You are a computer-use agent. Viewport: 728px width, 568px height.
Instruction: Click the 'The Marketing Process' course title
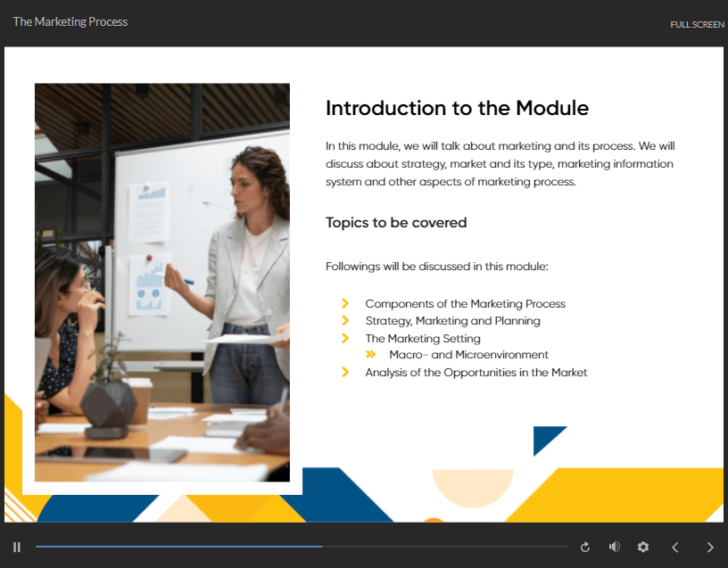tap(70, 21)
